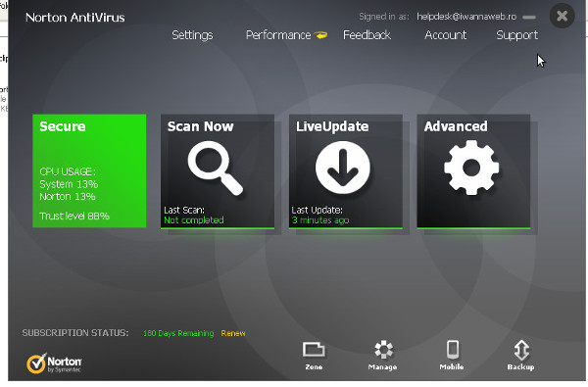Click the Norton by Symantec logo

[x=54, y=363]
